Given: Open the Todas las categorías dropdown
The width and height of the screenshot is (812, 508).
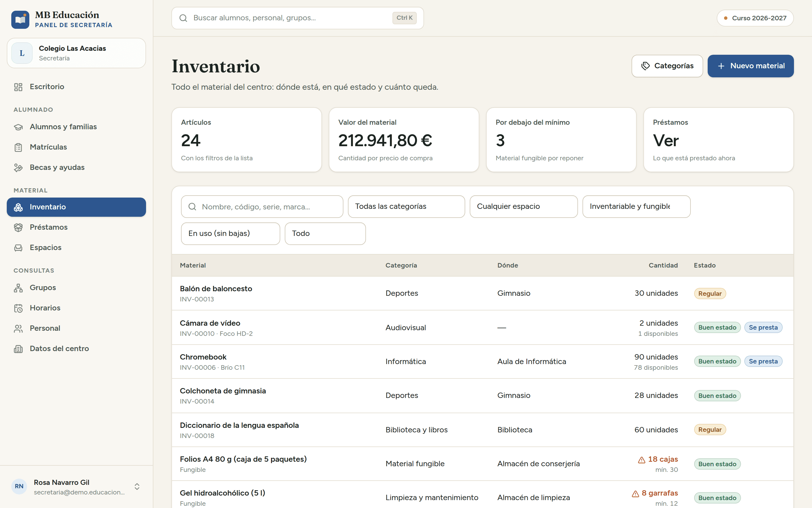Looking at the screenshot, I should [x=406, y=206].
